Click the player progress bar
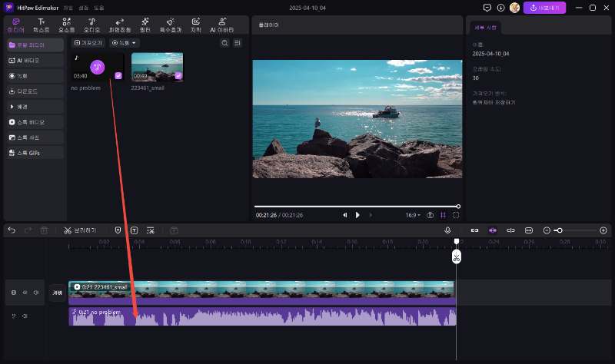 click(357, 207)
